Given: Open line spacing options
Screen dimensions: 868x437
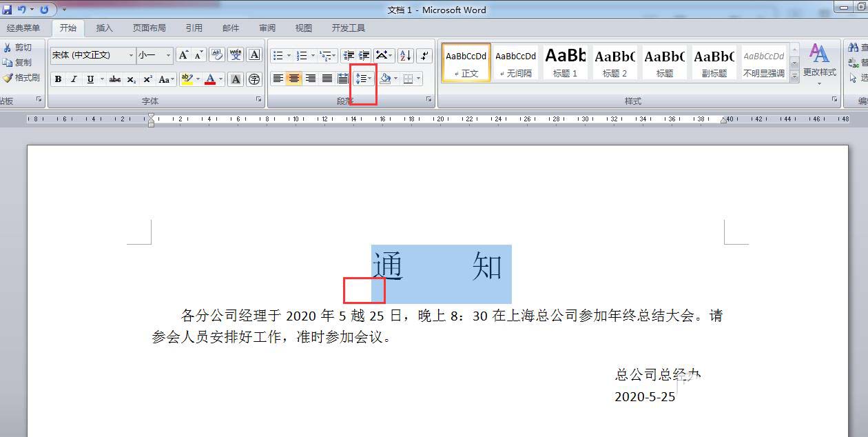Looking at the screenshot, I should [364, 79].
